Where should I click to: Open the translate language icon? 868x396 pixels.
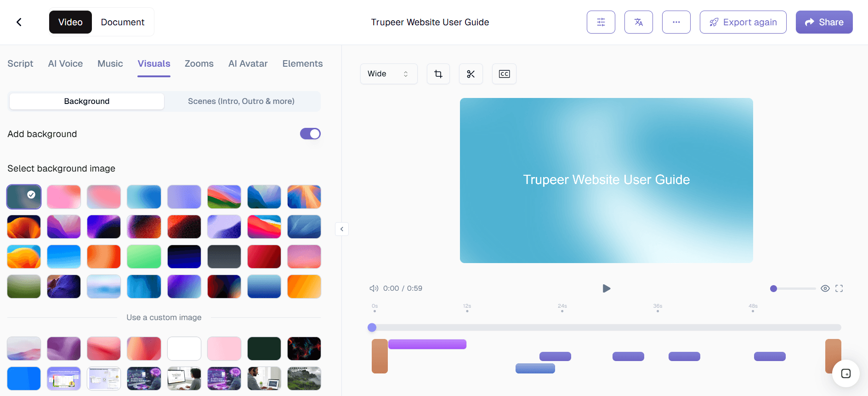coord(638,22)
